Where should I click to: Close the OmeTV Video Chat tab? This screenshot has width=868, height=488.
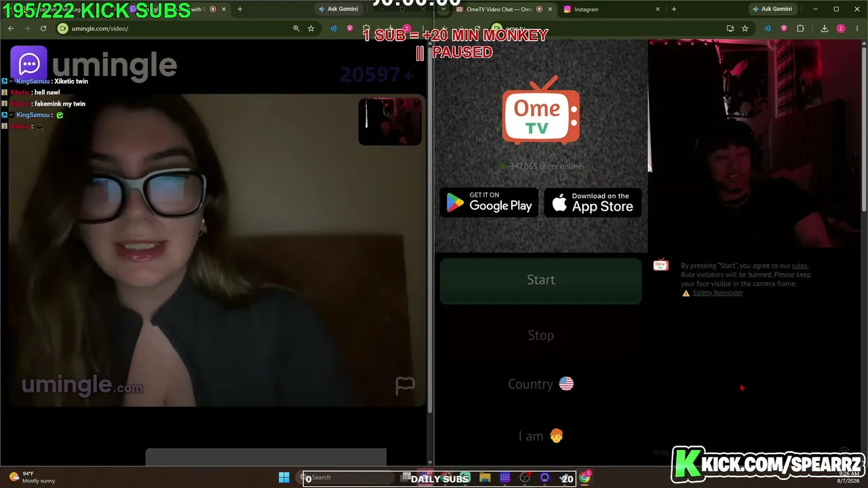[x=549, y=9]
